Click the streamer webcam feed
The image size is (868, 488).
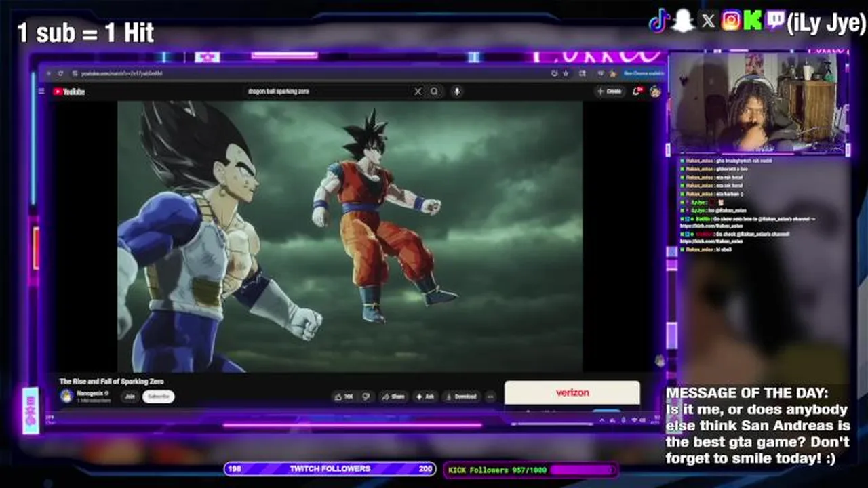click(757, 103)
